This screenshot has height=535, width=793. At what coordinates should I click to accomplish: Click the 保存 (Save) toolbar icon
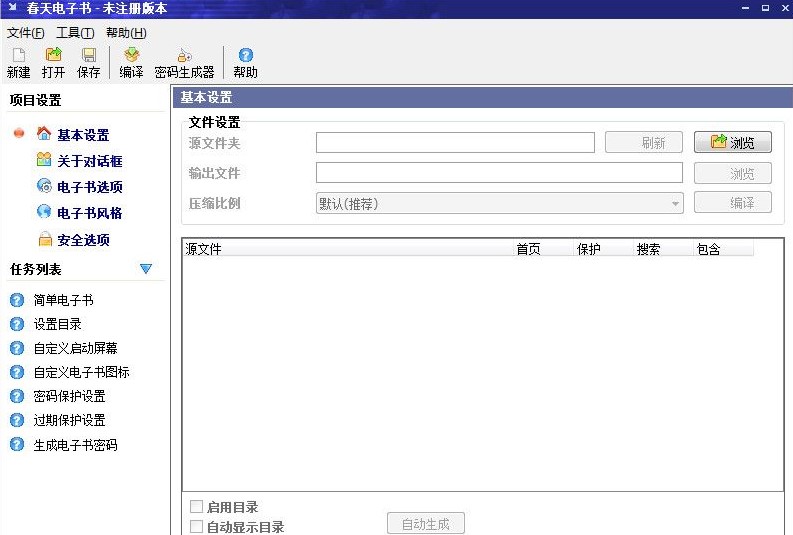89,55
